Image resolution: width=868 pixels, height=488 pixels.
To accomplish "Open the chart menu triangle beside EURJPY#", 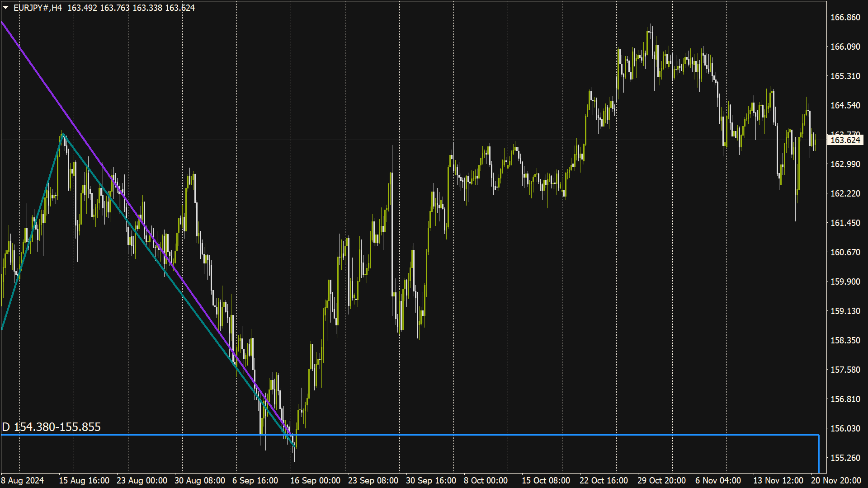I will pos(6,8).
